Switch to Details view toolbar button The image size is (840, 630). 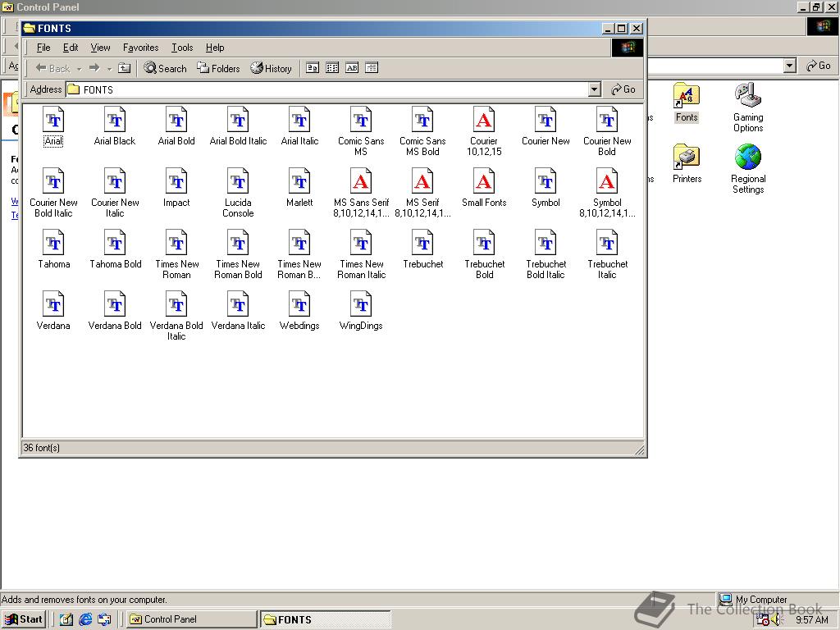[372, 68]
